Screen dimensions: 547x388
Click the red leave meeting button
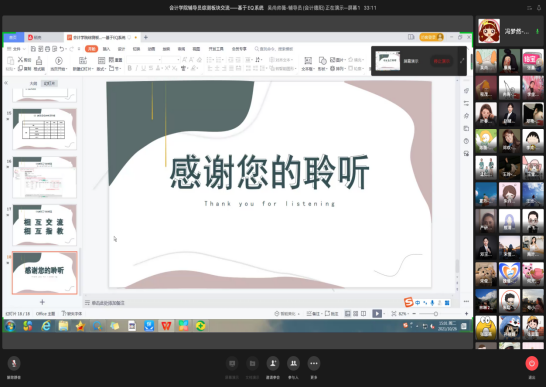(532, 364)
